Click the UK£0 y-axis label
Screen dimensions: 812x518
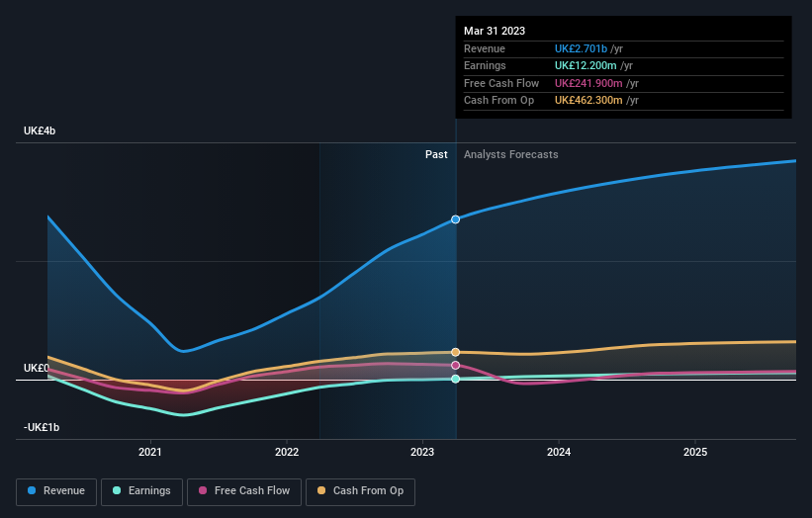(x=37, y=368)
